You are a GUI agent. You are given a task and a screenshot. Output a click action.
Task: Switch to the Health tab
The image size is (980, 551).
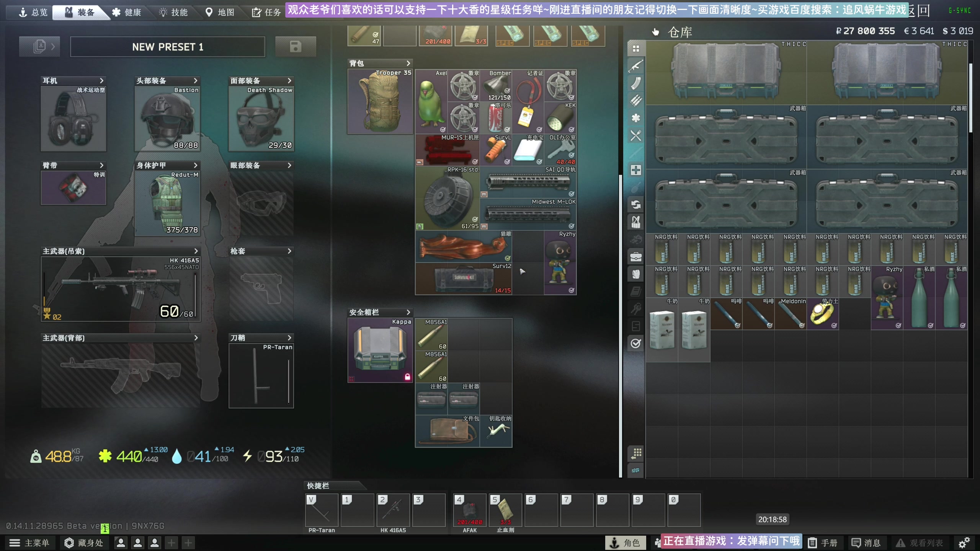pos(127,12)
